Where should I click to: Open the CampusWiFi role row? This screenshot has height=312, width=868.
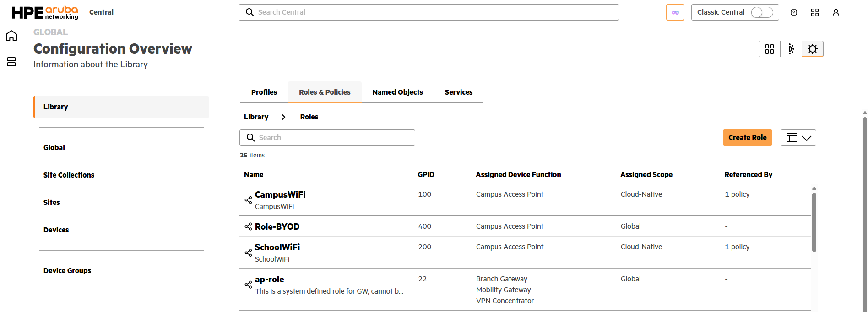280,195
